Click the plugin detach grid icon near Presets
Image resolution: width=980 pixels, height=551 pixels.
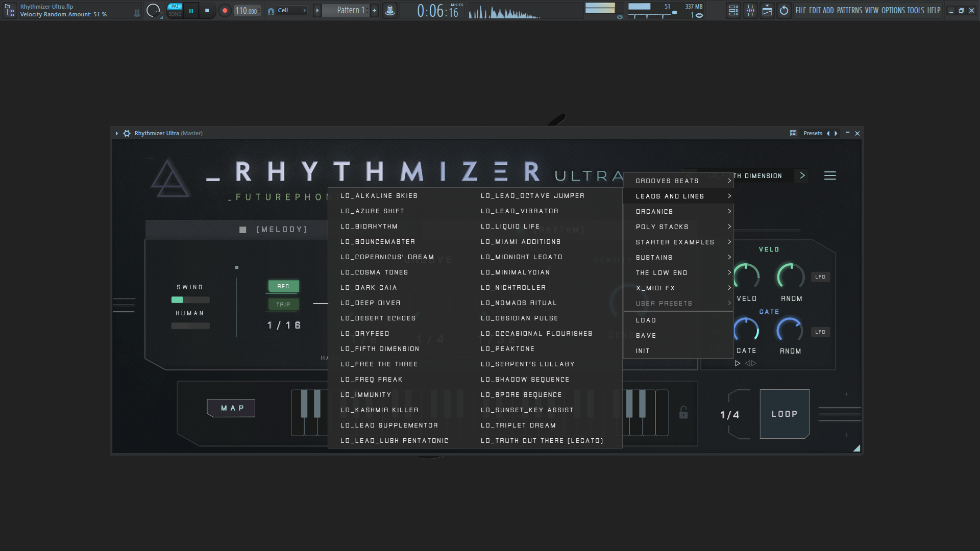click(793, 133)
